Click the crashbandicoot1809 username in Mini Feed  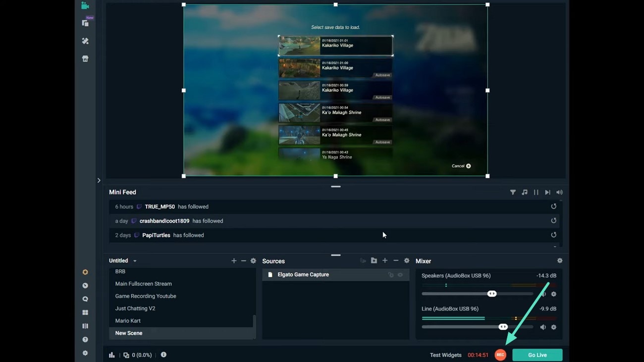[164, 221]
